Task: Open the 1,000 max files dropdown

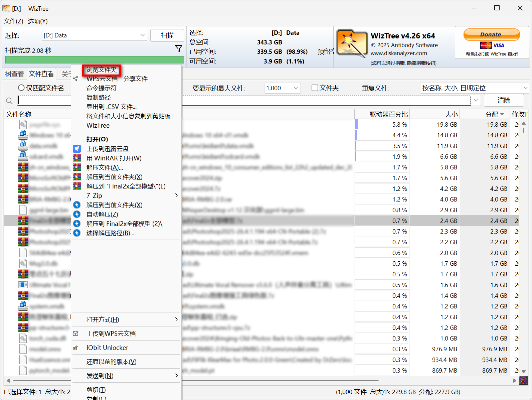Action: [283, 88]
